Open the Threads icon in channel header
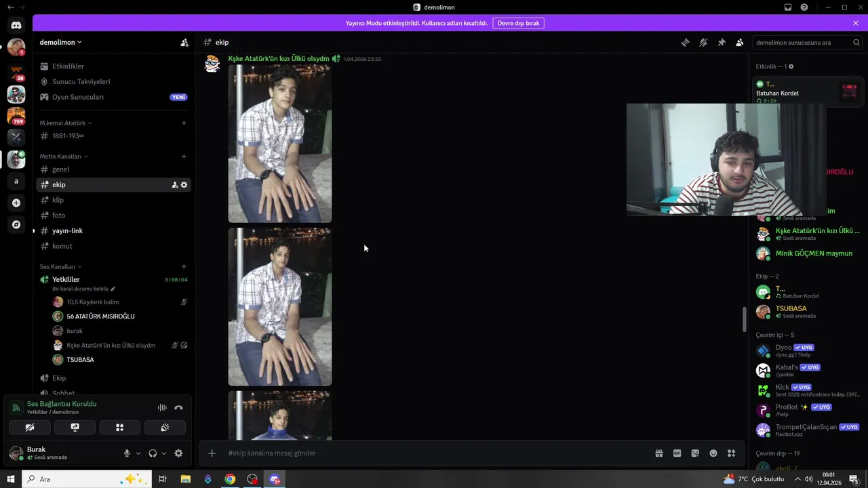The image size is (868, 488). [x=685, y=42]
